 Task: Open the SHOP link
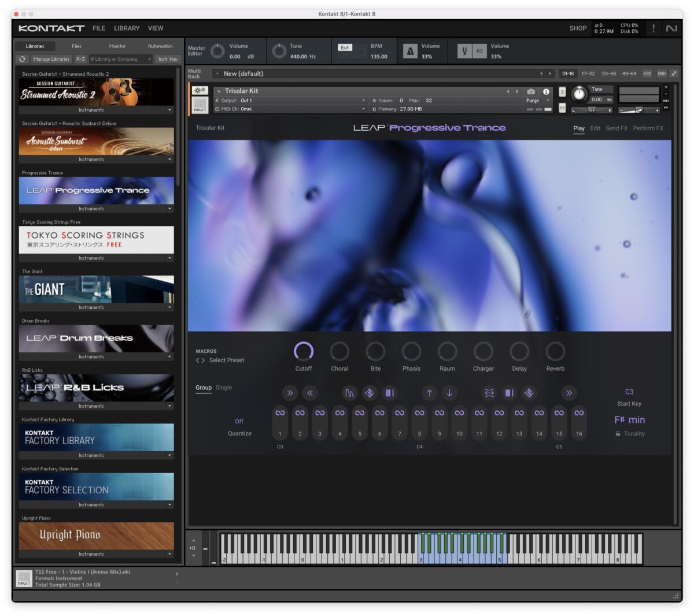(x=578, y=28)
